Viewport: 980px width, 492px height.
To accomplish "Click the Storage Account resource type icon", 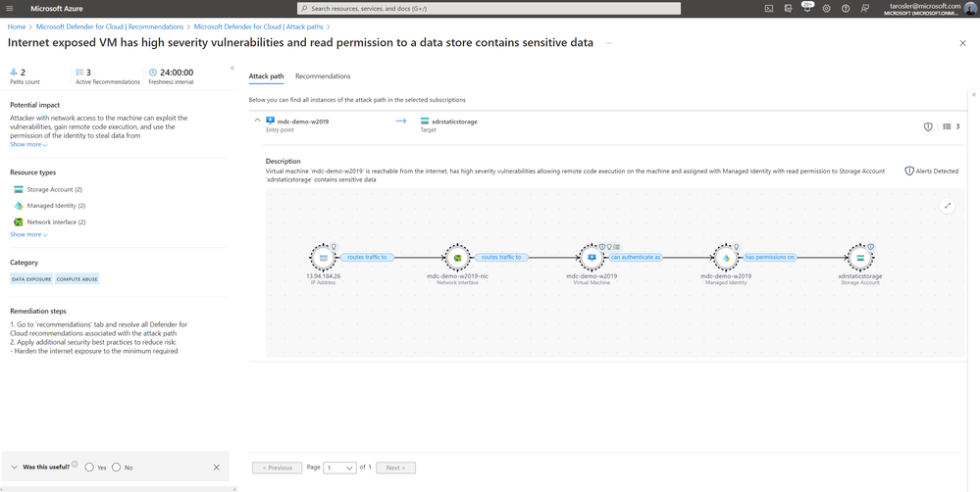I will 18,189.
